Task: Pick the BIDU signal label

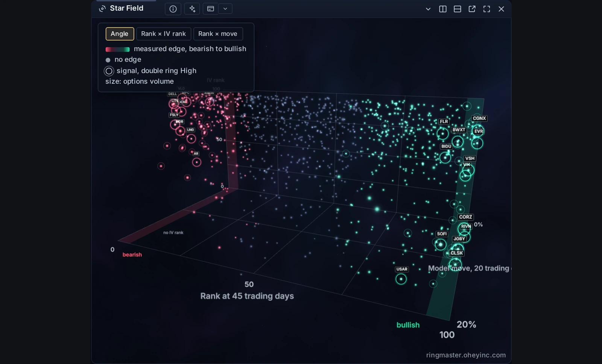Action: tap(446, 146)
